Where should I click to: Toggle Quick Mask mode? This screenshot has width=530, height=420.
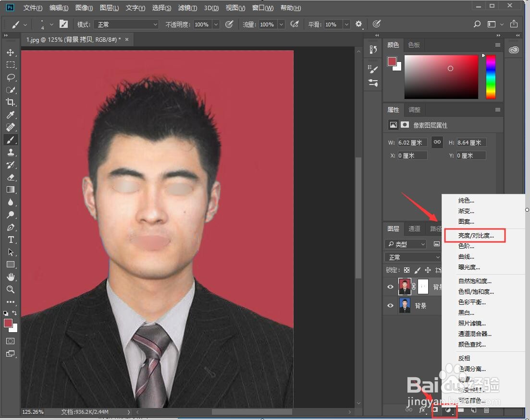click(11, 341)
